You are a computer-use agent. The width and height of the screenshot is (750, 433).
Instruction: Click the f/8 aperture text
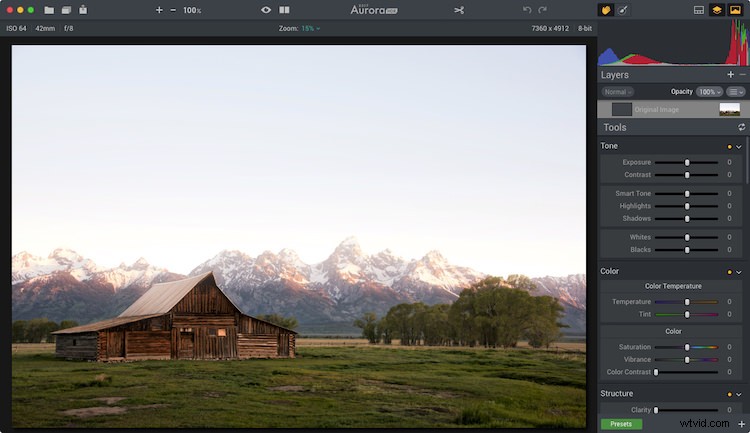click(x=69, y=29)
